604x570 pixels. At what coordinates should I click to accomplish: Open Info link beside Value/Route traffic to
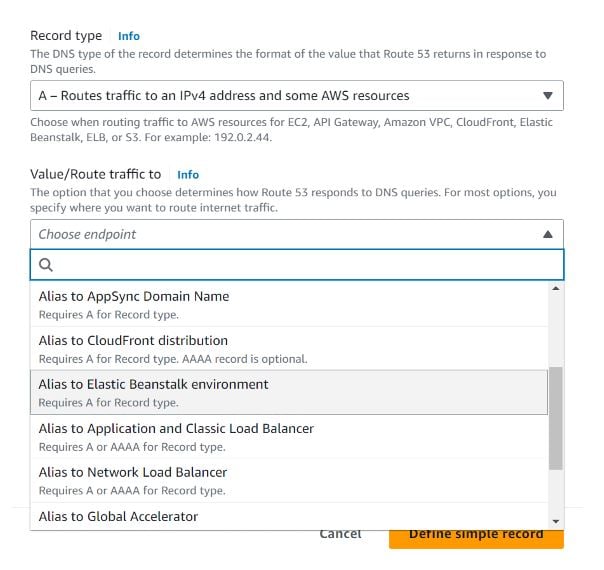[x=188, y=174]
